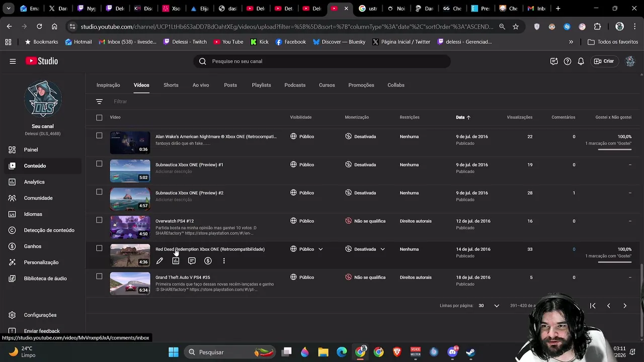Image resolution: width=644 pixels, height=362 pixels.
Task: Switch to the Cursos tab
Action: point(327,85)
